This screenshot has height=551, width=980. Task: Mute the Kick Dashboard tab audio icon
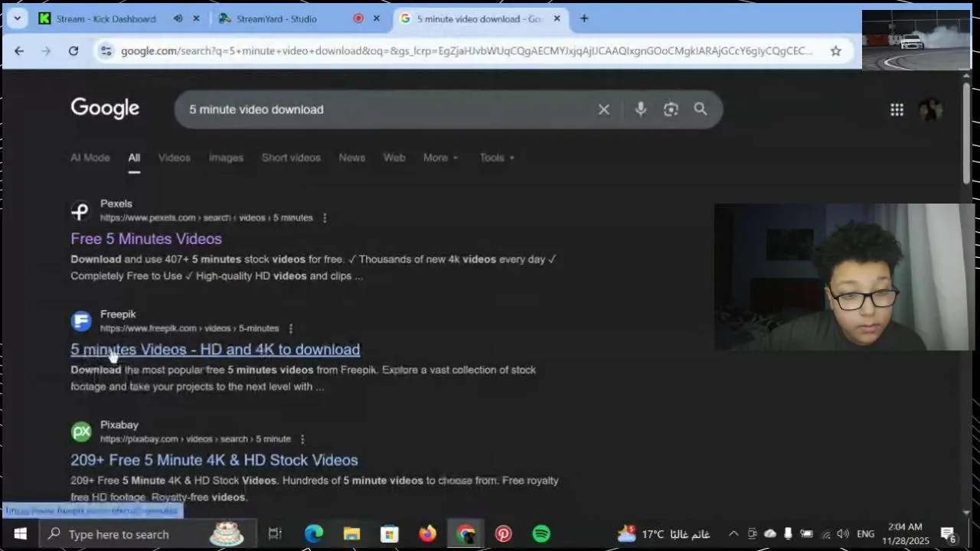(178, 18)
